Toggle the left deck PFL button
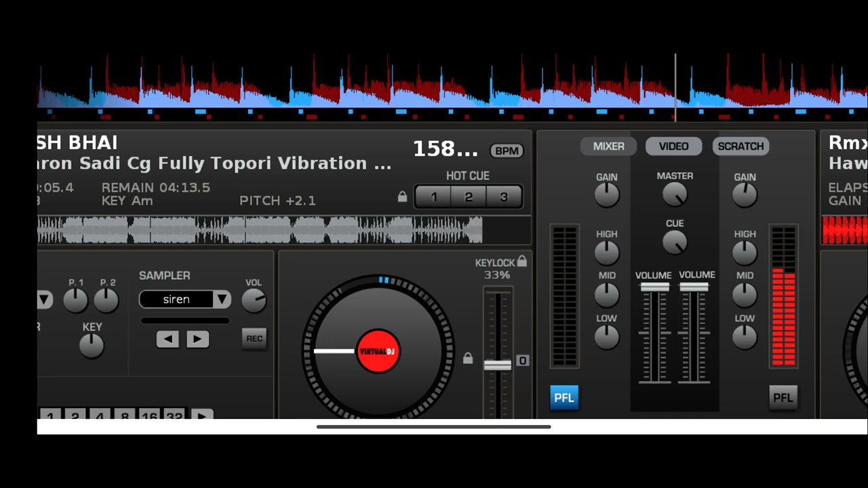868x488 pixels. (x=564, y=398)
